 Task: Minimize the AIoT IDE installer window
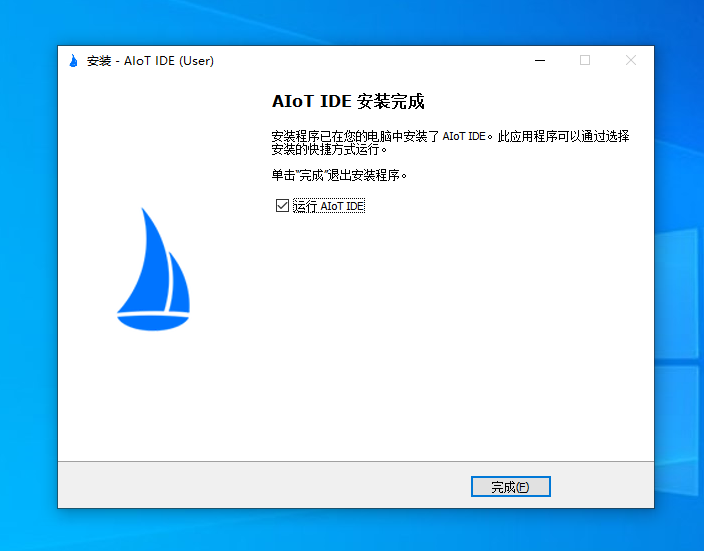point(540,60)
